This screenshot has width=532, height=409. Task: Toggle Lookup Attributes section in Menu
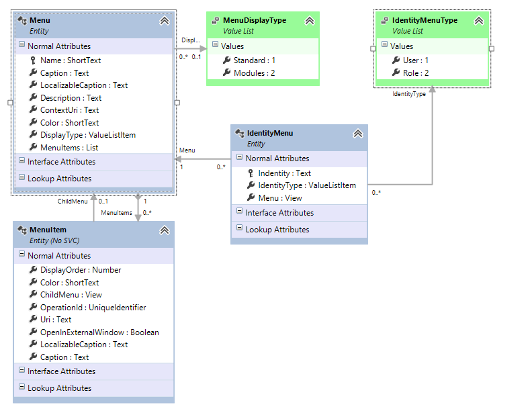pyautogui.click(x=21, y=177)
